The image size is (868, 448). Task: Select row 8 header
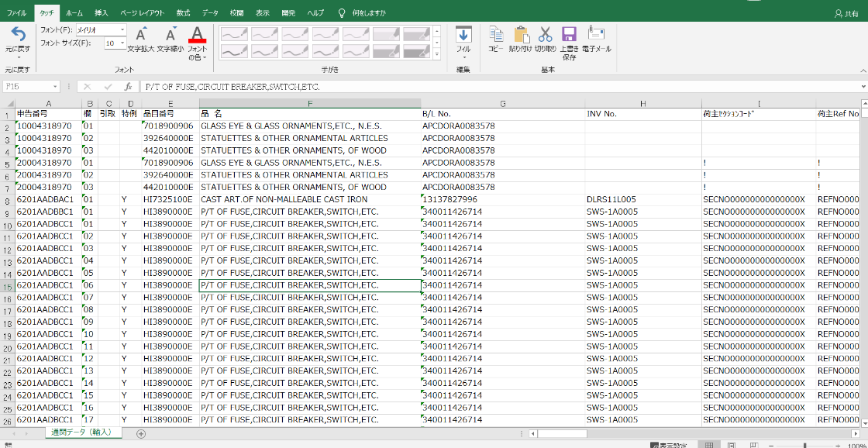coord(8,200)
